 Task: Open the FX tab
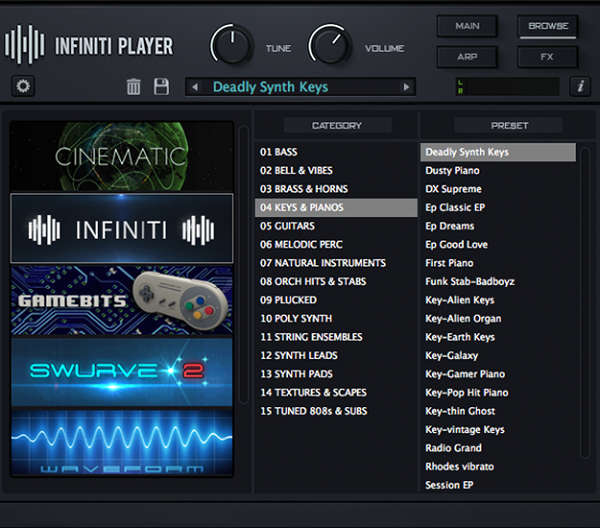(547, 57)
